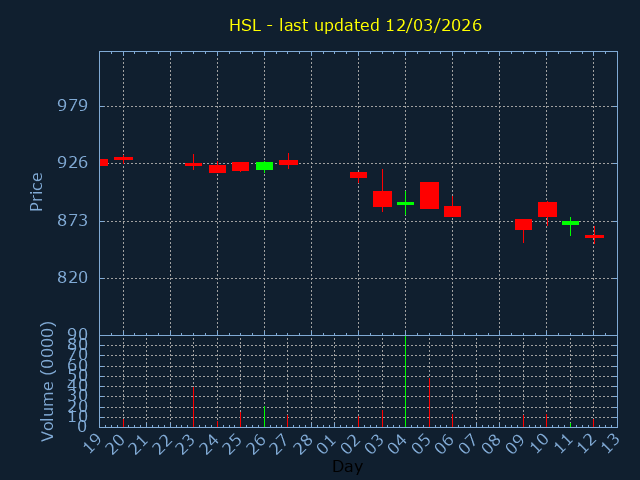Select the green candlestick on day 11

(x=570, y=223)
